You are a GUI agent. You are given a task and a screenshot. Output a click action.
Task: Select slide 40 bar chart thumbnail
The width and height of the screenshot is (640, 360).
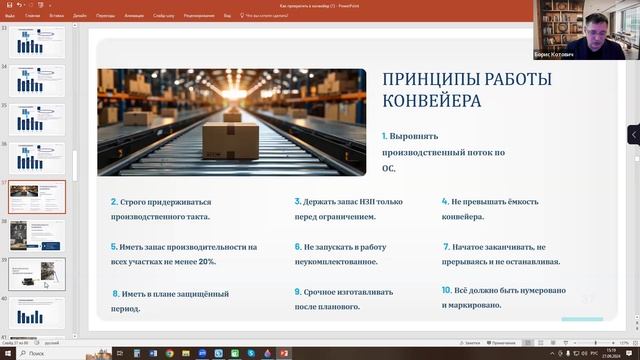[x=37, y=313]
